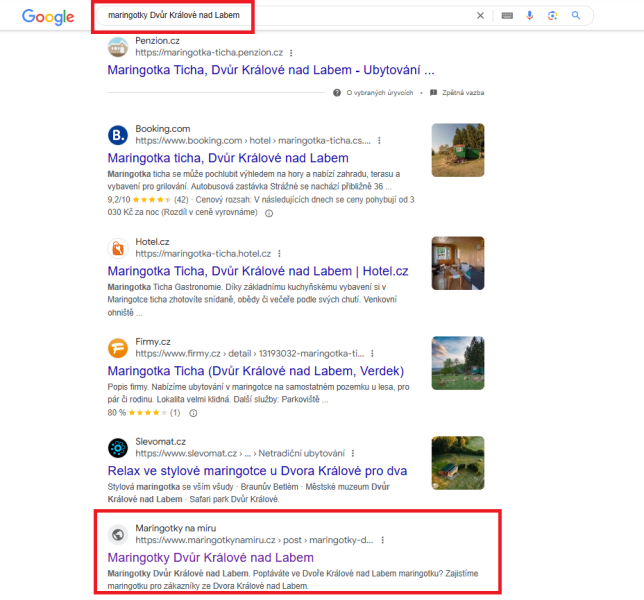Open more options for the Booking.com result
The image size is (644, 600).
379,141
